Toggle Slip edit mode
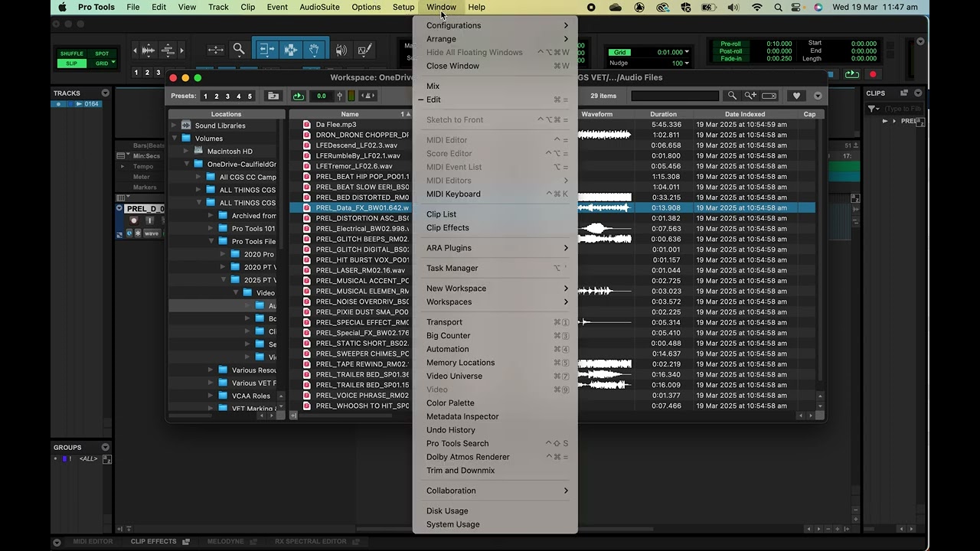The width and height of the screenshot is (980, 551). 72,64
